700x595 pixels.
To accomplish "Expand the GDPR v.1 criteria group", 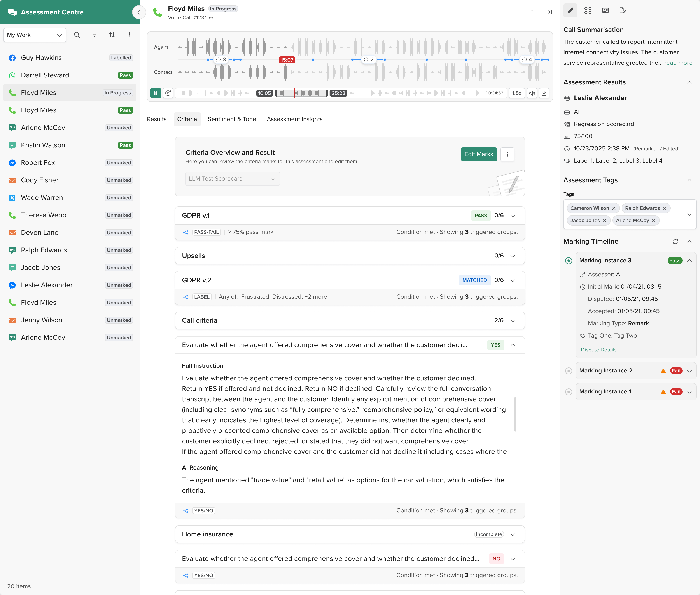I will click(513, 216).
